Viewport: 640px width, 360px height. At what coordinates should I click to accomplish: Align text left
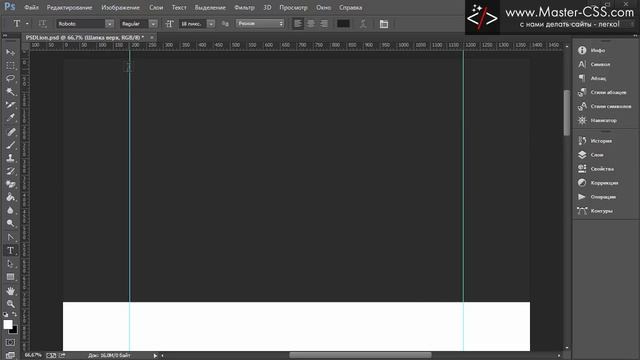298,24
